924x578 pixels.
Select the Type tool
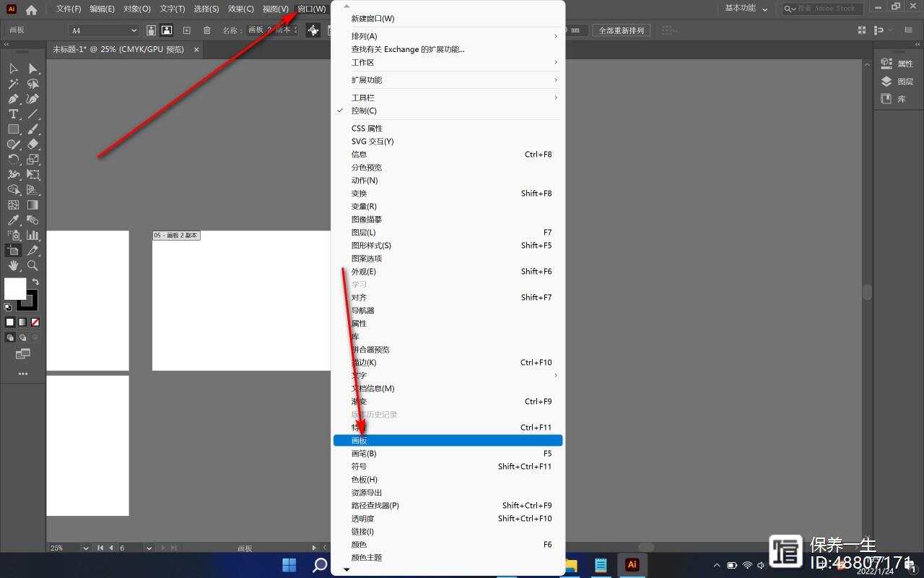[x=14, y=114]
